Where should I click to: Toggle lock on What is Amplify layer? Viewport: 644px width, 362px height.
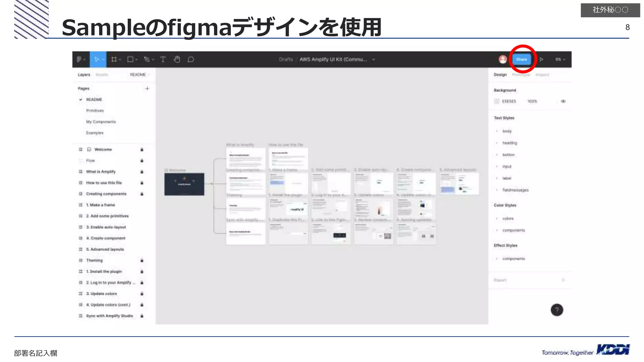coord(142,172)
